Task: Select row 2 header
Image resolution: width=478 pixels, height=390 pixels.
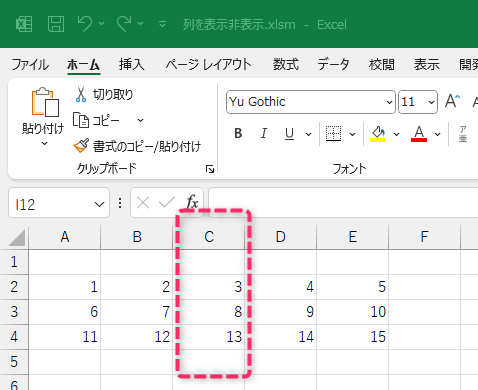Action: click(14, 287)
